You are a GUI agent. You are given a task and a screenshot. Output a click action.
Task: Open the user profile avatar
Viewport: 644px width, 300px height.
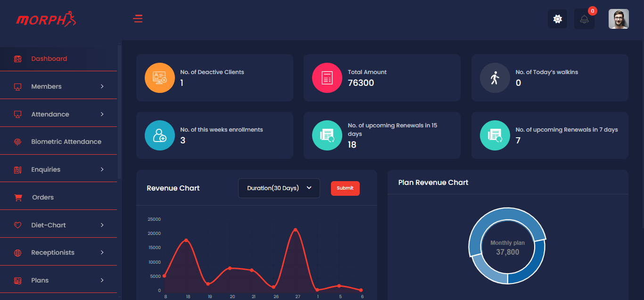pos(619,19)
